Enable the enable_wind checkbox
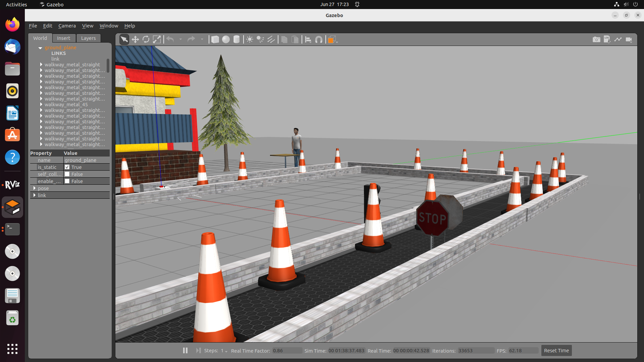Screen dimensions: 644x362 (67, 181)
